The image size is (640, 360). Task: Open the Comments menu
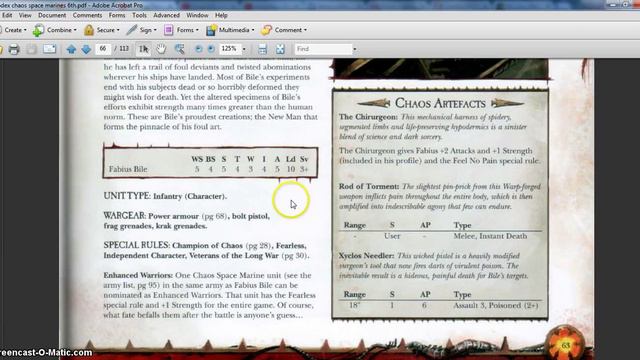coord(87,16)
